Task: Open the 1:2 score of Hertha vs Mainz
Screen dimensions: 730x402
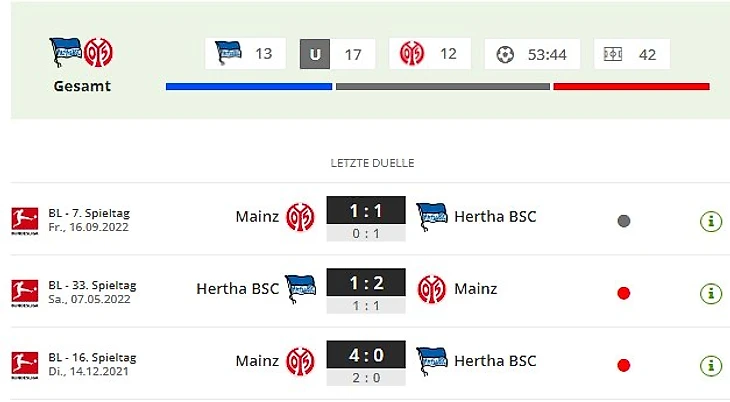Action: coord(365,284)
